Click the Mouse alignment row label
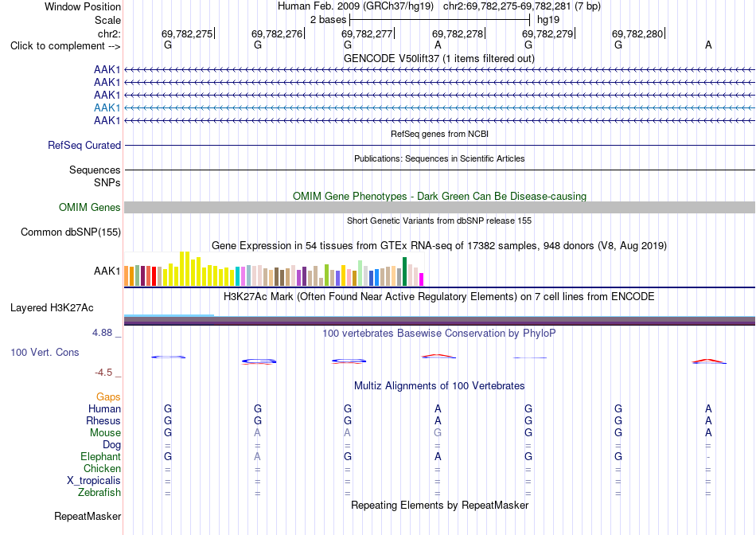 point(105,433)
